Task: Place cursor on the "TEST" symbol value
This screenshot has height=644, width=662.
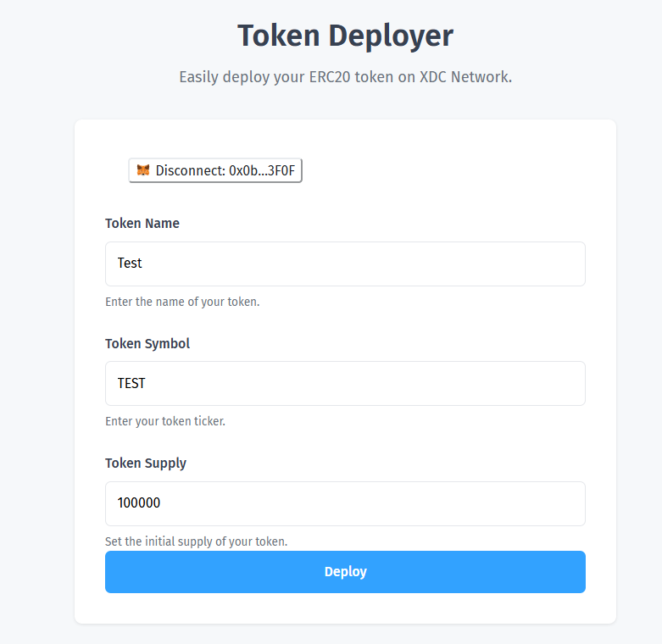Action: pos(131,383)
